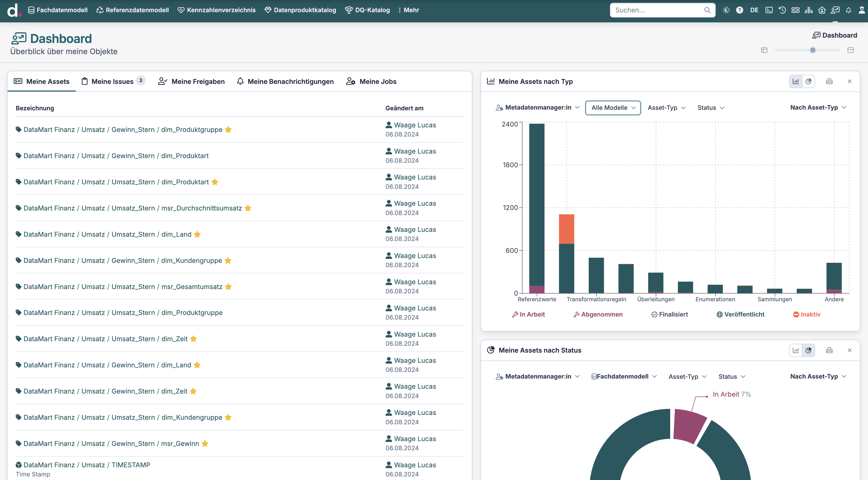Switch Assets nach Typ to pie chart view

point(808,81)
